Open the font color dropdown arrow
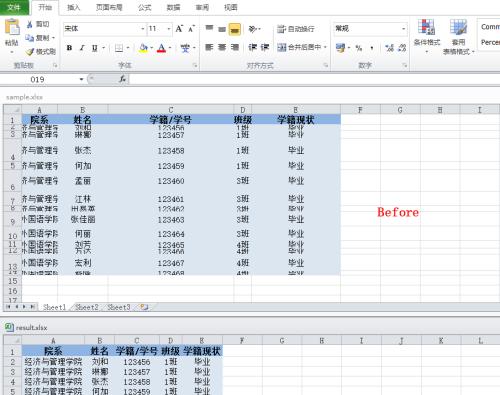This screenshot has width=500, height=395. [170, 48]
